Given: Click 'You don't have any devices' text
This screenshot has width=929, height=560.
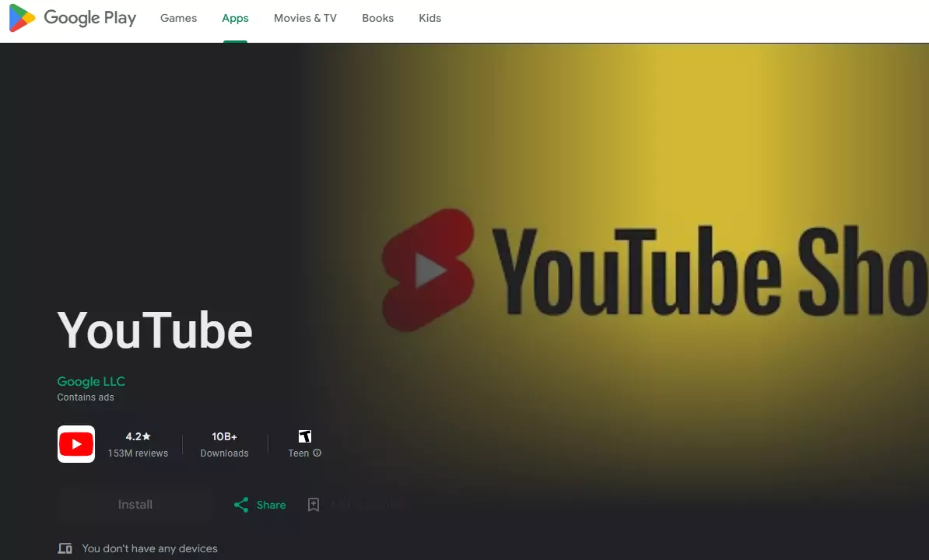Looking at the screenshot, I should coord(150,549).
